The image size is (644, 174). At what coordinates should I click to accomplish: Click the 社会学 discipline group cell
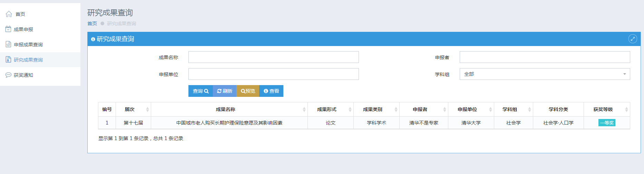(x=513, y=123)
